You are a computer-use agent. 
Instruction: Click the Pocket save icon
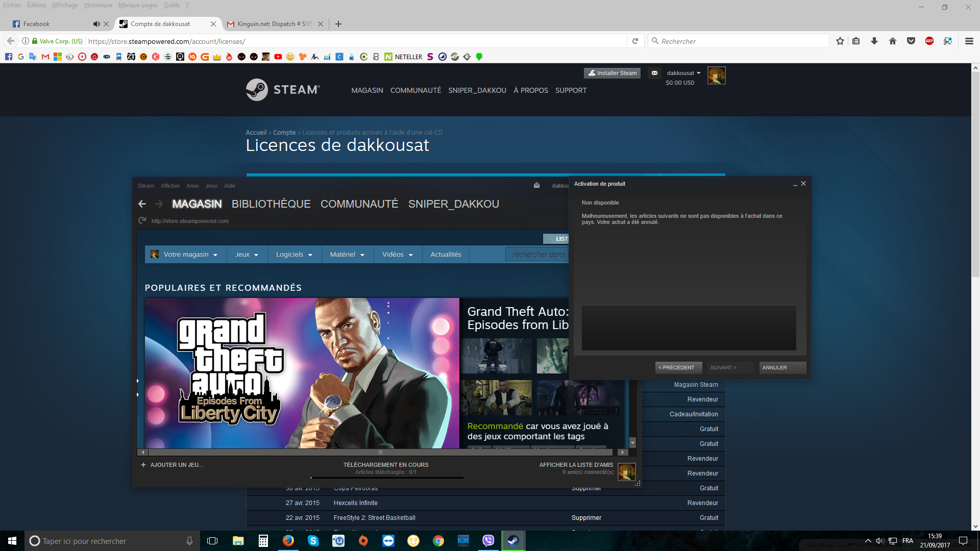[x=911, y=41]
